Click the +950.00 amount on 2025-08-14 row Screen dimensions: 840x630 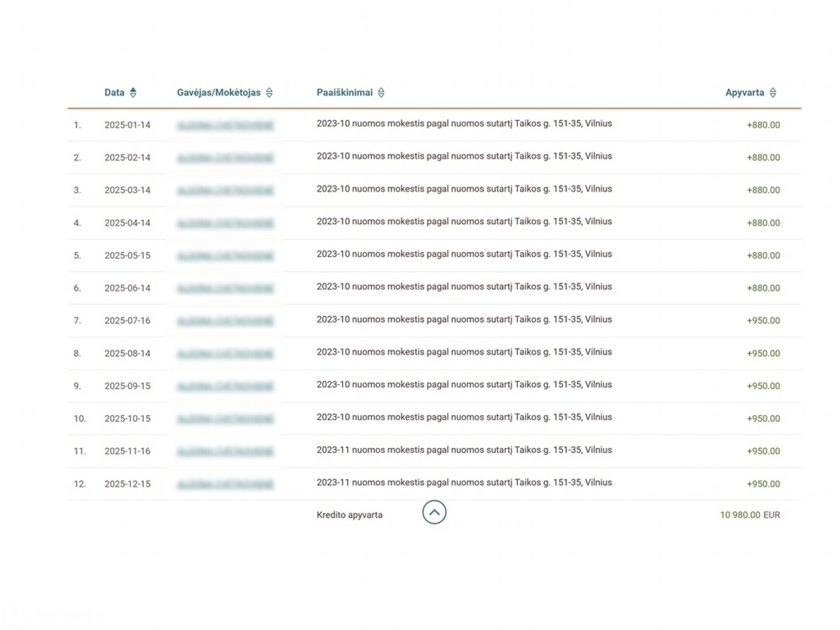click(763, 353)
